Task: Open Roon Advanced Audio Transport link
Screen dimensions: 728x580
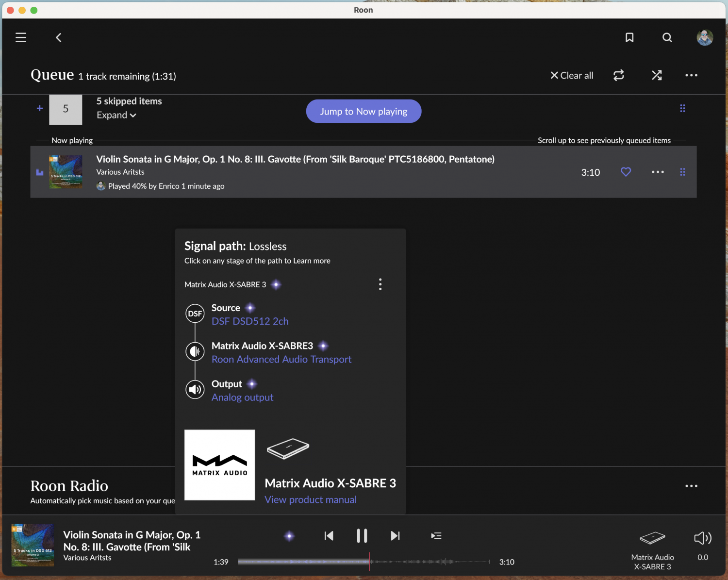Action: point(281,359)
